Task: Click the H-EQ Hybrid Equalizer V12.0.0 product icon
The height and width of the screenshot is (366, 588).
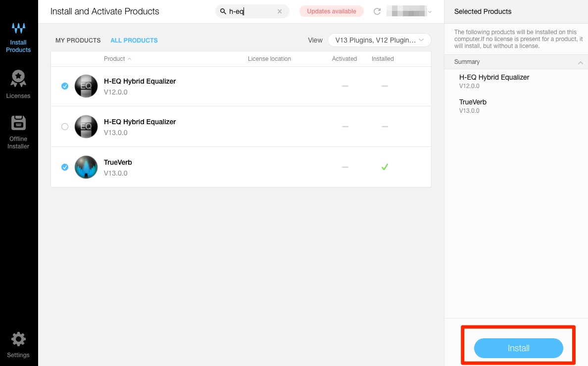Action: point(86,86)
